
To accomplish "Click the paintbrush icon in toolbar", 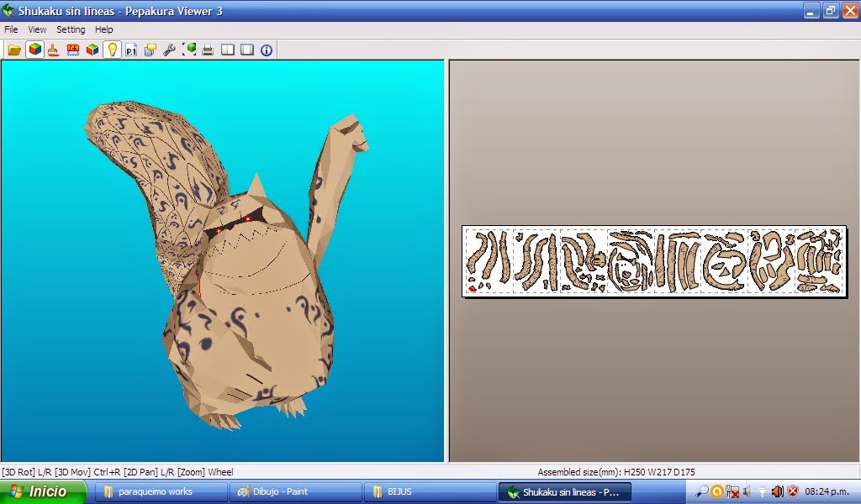I will point(53,50).
